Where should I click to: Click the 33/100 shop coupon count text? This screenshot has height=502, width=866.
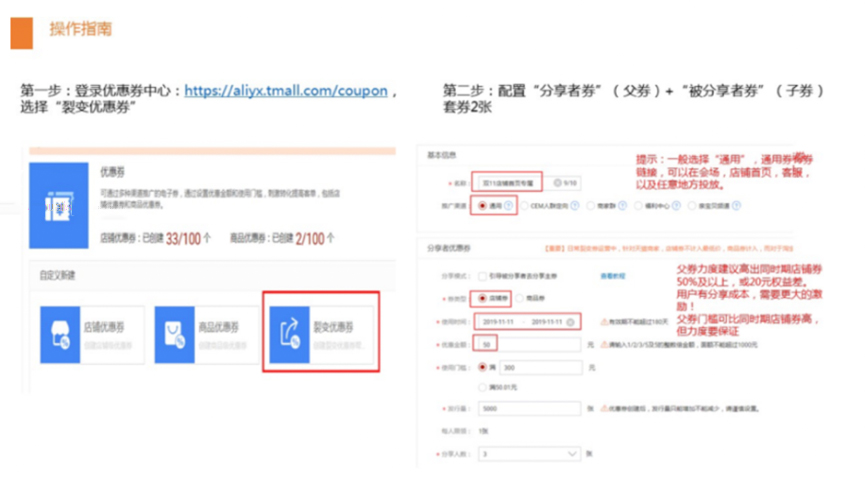pos(183,239)
